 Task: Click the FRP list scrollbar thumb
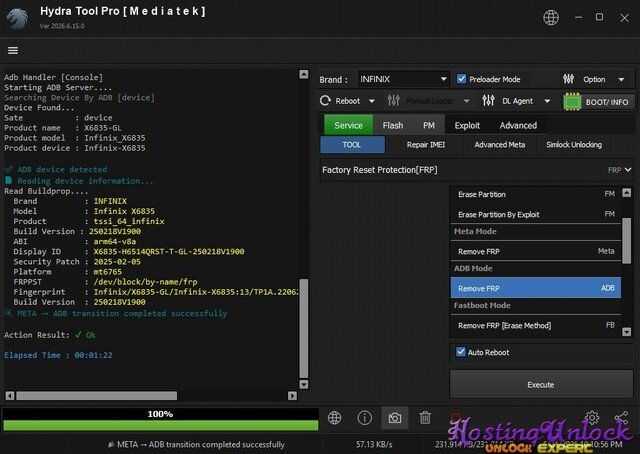[627, 241]
